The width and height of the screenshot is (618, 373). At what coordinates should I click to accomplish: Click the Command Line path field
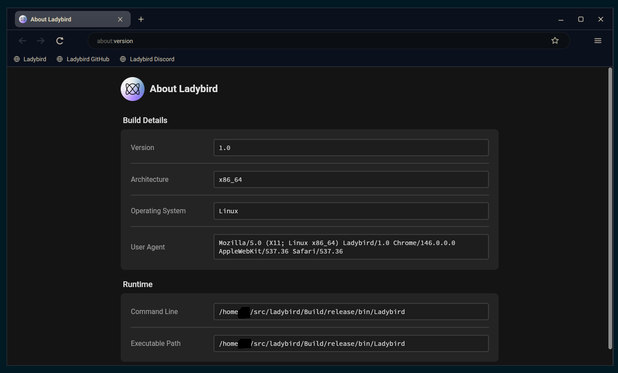(x=351, y=311)
